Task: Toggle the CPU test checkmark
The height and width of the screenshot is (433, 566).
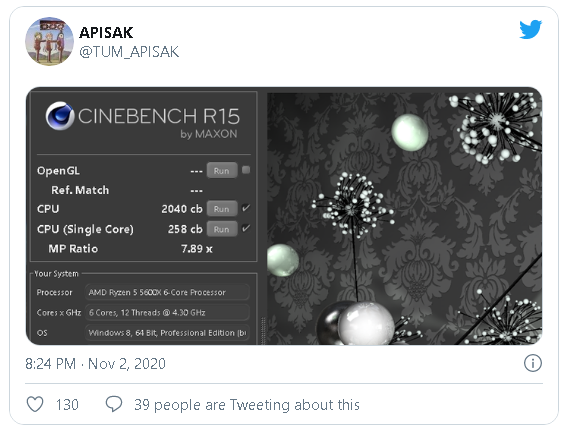Action: (x=246, y=208)
